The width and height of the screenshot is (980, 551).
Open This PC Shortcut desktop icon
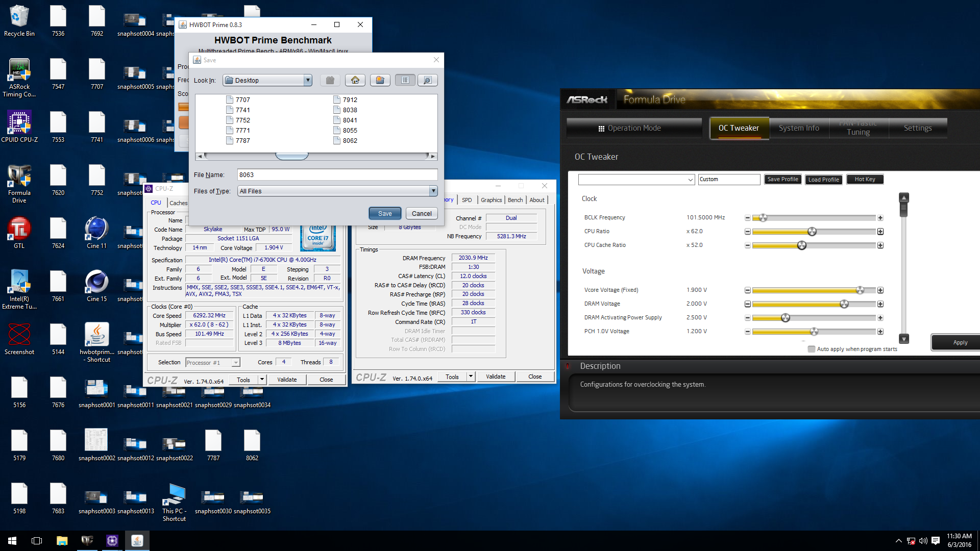pyautogui.click(x=174, y=502)
